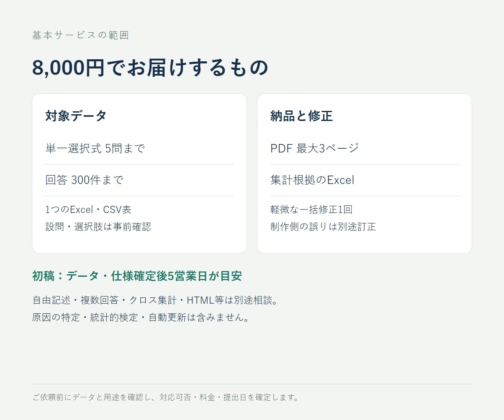The image size is (504, 420).
Task: Click '制作側の誤りは別途訂正' line
Action: [323, 227]
